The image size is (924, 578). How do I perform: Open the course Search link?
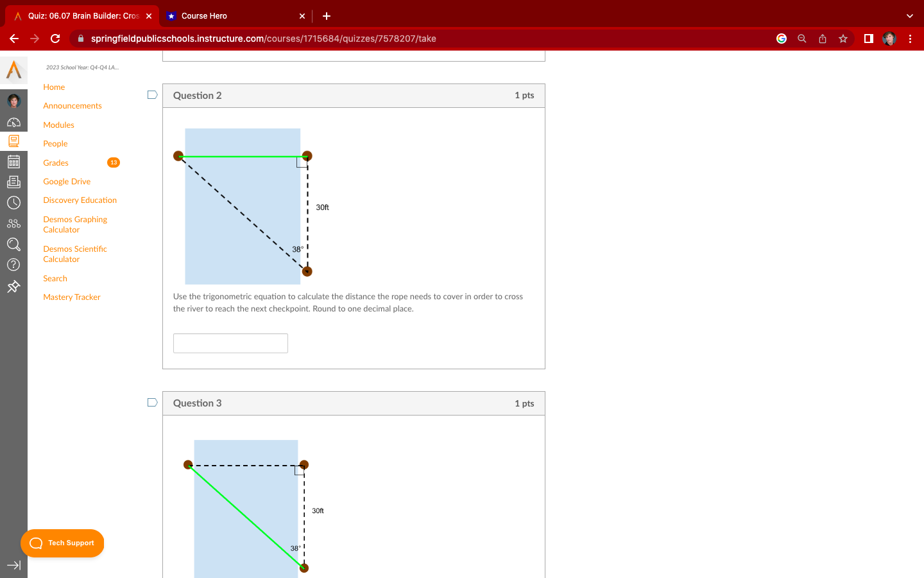[x=55, y=279]
